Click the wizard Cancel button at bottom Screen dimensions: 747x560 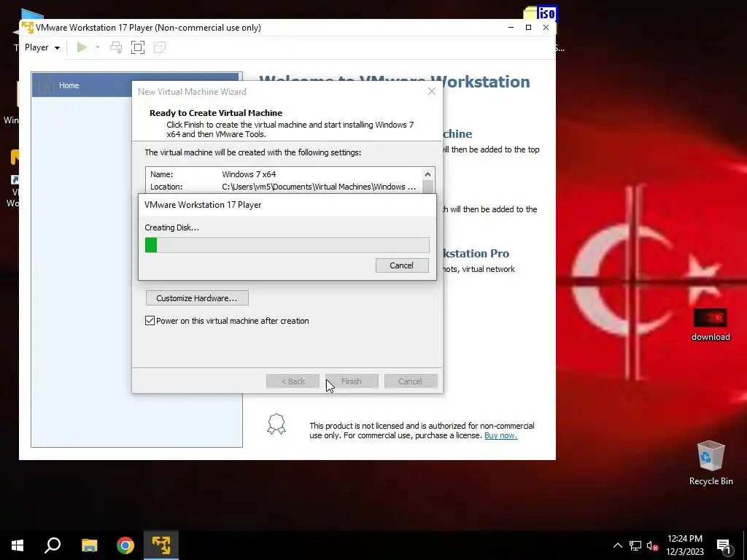(x=410, y=381)
